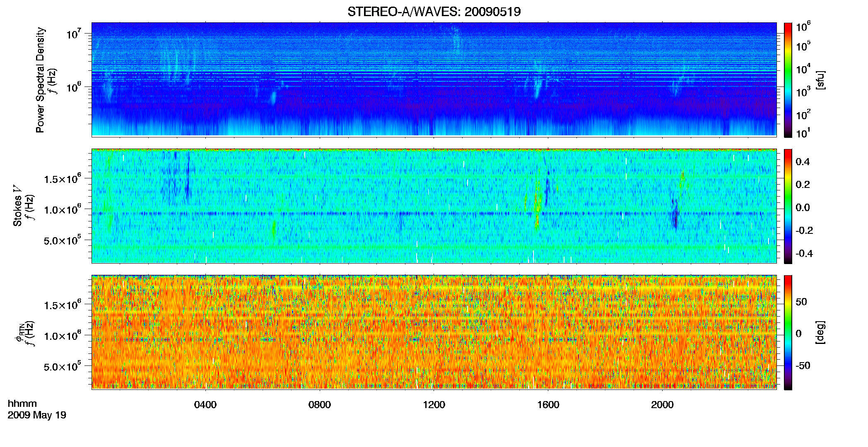
Task: Click the 0.4 label on Stokes color bar
Action: [x=803, y=162]
